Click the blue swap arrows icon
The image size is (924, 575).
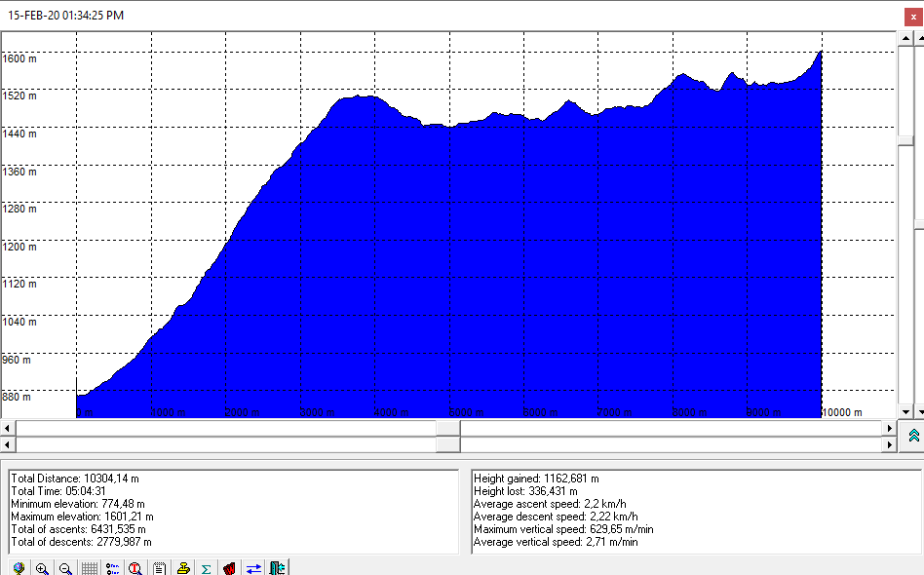[x=253, y=568]
